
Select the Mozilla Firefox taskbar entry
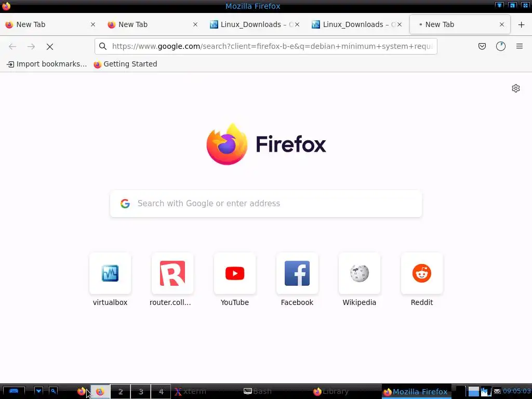pyautogui.click(x=416, y=392)
